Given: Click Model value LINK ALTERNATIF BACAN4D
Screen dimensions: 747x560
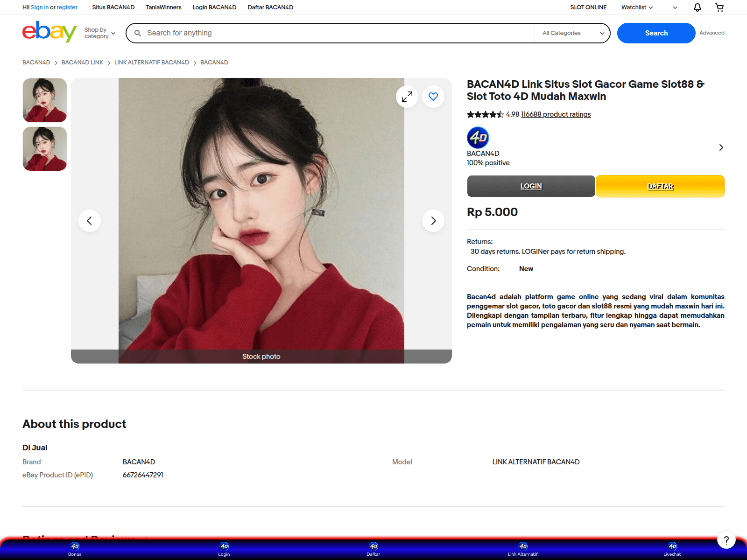Looking at the screenshot, I should (536, 462).
